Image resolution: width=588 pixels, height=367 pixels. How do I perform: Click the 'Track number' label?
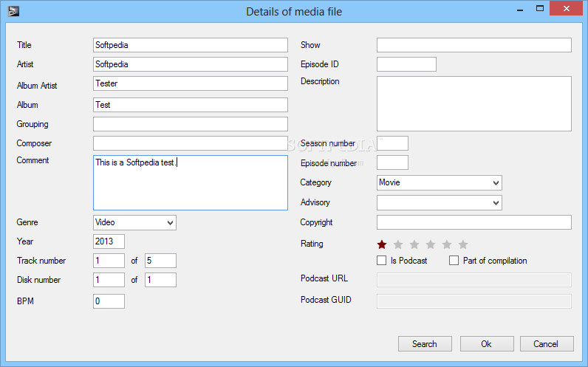tap(41, 261)
